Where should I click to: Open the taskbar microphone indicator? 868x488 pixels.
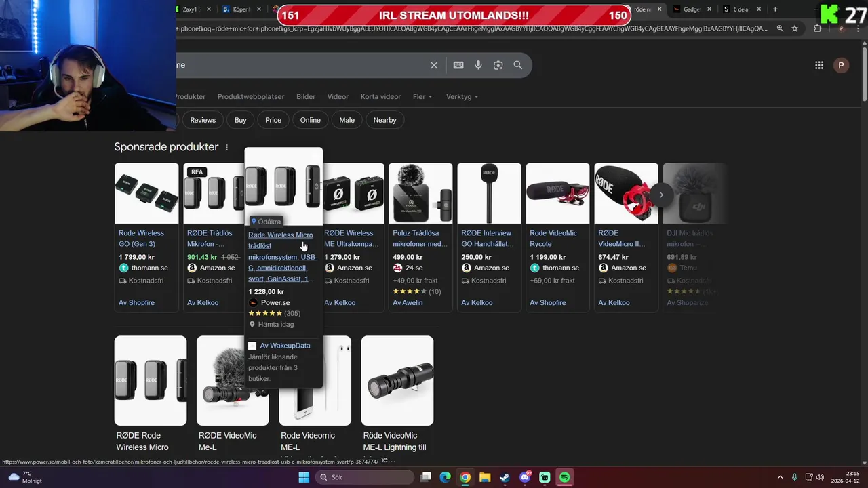click(x=795, y=477)
